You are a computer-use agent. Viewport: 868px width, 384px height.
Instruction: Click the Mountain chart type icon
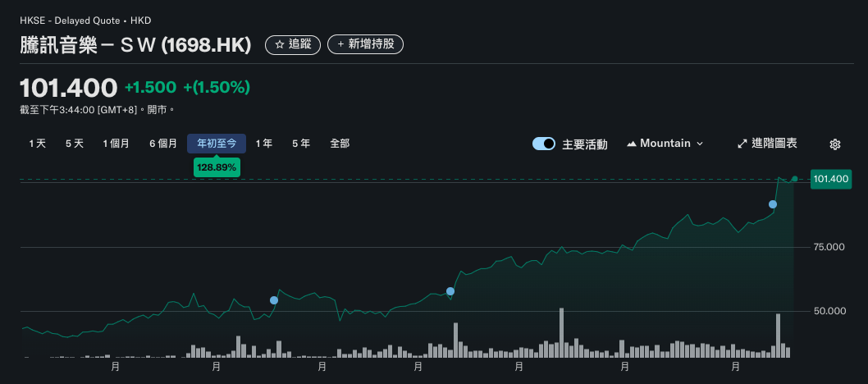[x=632, y=144]
